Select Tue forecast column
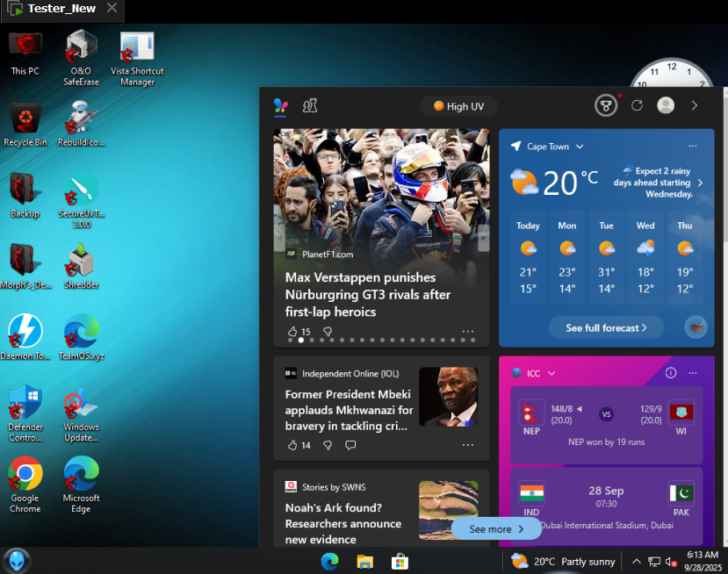 [606, 257]
